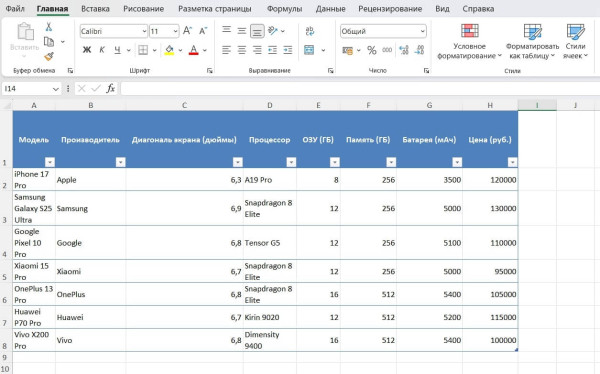Decrease indent in alignment group
600x374 pixels.
point(272,50)
